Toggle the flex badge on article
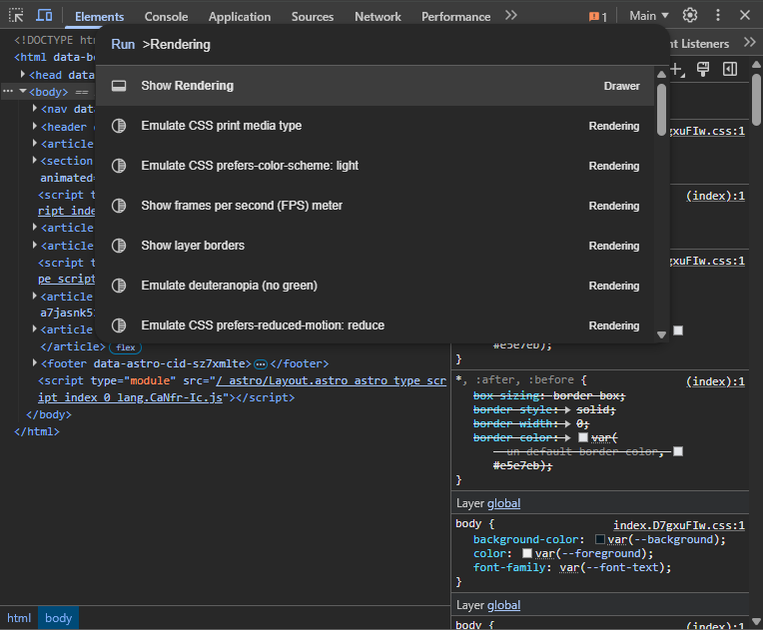Screen dimensions: 763x630 point(126,347)
